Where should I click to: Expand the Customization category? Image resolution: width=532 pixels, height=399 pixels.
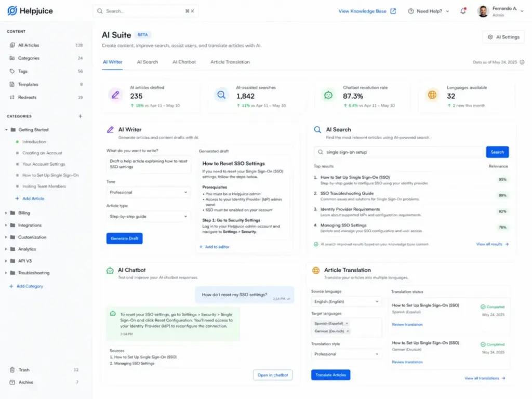click(x=6, y=237)
